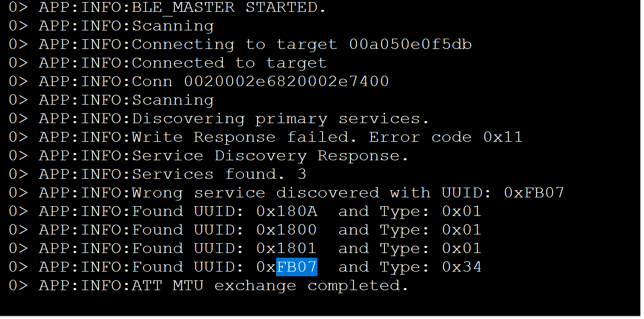Click the Error code 0x11 text

pos(446,137)
